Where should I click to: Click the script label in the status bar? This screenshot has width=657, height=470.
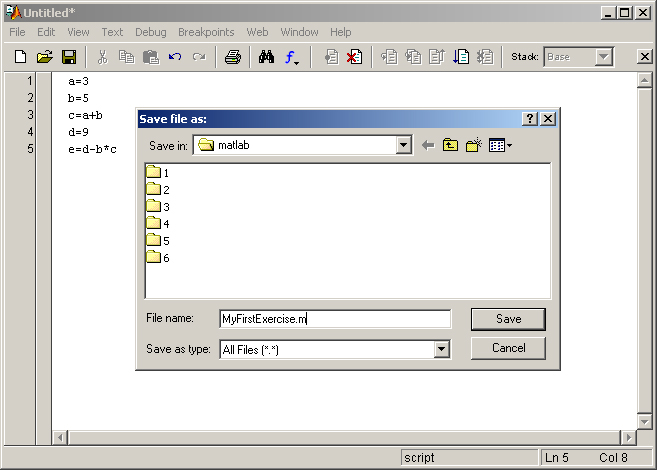[419, 458]
